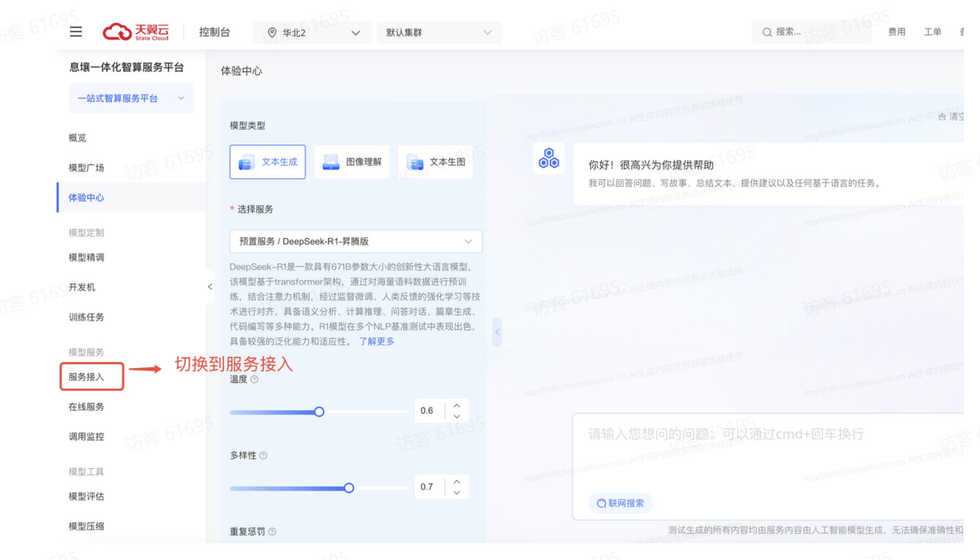Click the State Cloud logo

point(136,32)
